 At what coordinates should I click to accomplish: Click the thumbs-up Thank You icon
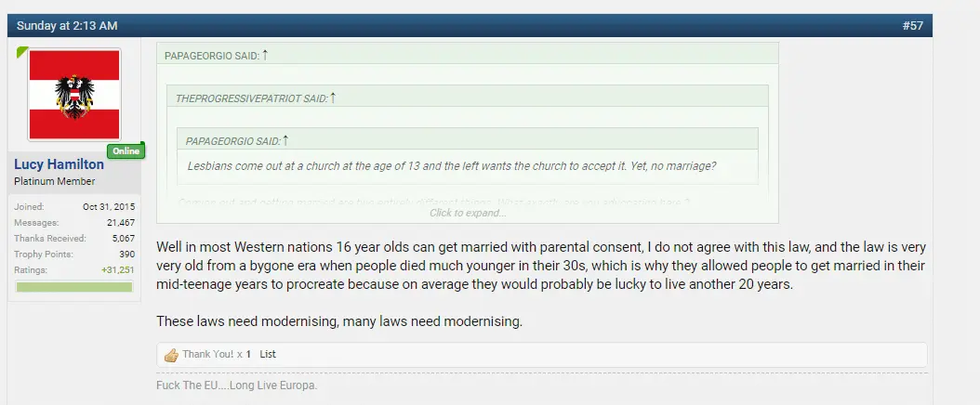pos(171,355)
